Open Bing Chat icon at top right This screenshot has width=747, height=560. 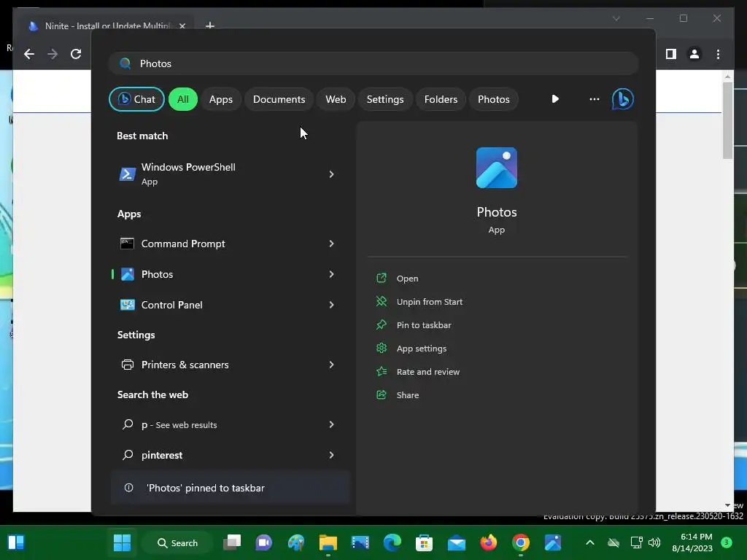622,99
